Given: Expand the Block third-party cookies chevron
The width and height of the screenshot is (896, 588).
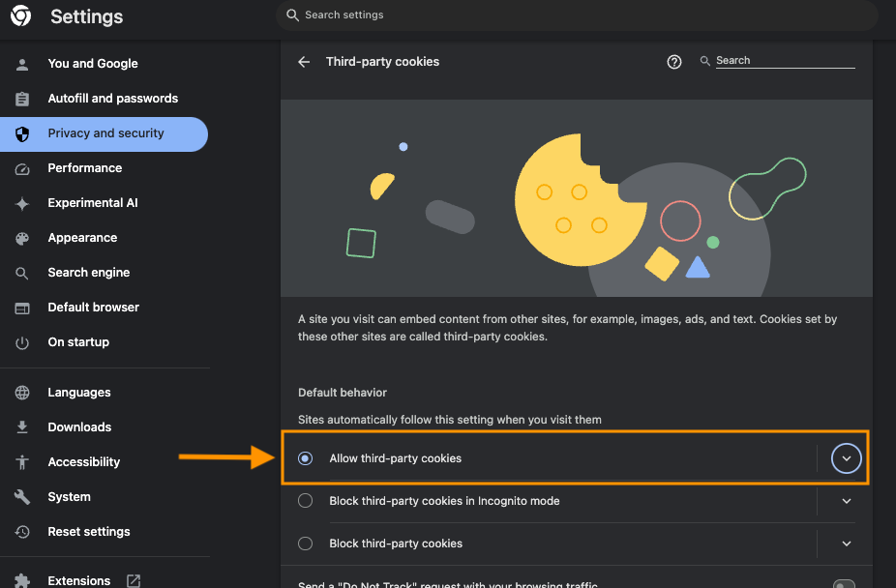Looking at the screenshot, I should [x=847, y=544].
